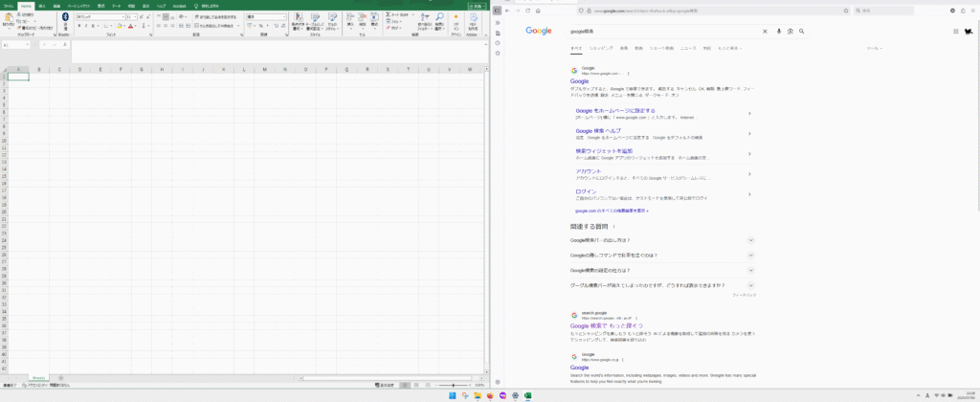The width and height of the screenshot is (980, 402).
Task: Clear the Google search box
Action: (x=765, y=32)
